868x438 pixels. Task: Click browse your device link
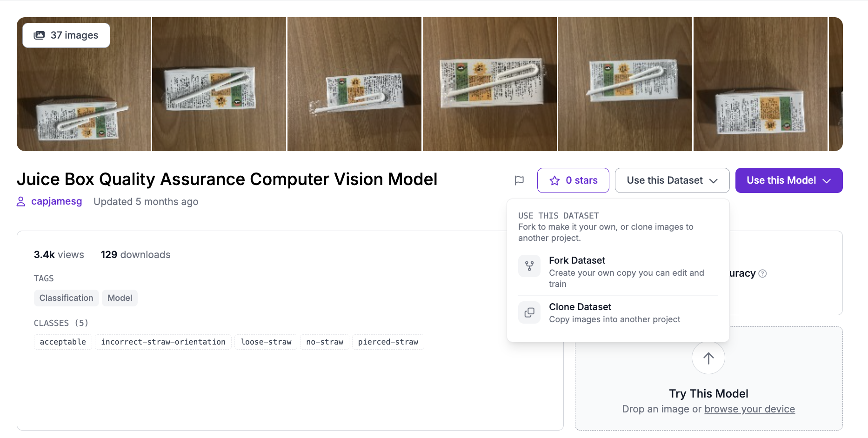[749, 409]
